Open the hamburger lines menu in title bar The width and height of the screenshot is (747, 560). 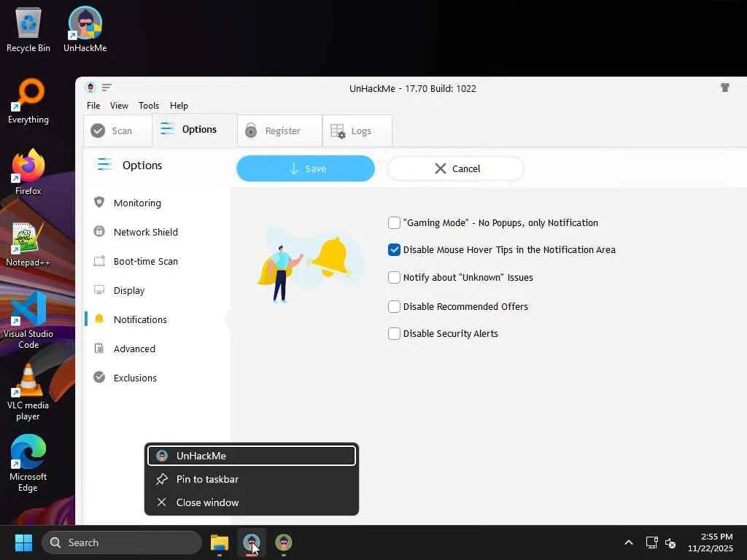tap(107, 87)
